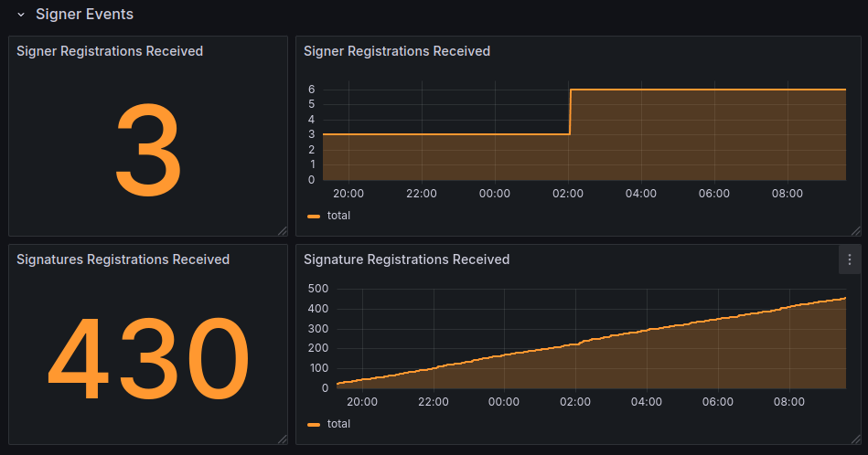Click resize handle of Signature Registrations graph panel
Viewport: 868px width, 455px height.
(x=855, y=439)
